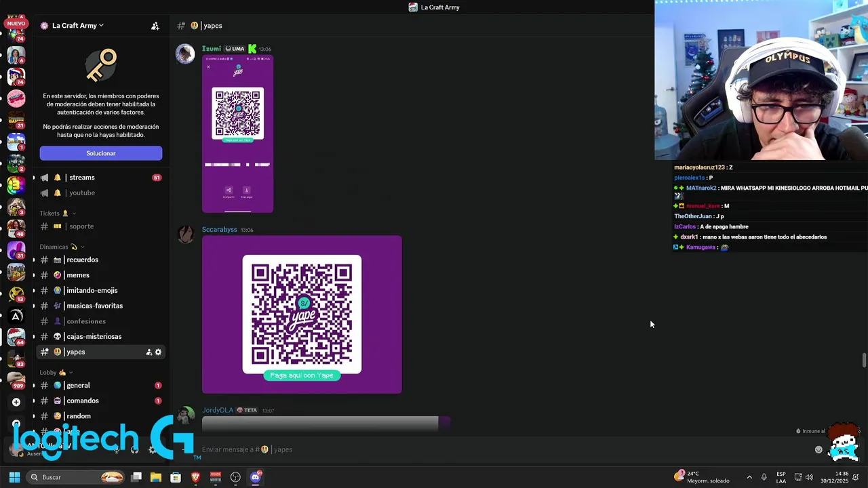Open the random channel
The width and height of the screenshot is (868, 488).
click(99, 416)
